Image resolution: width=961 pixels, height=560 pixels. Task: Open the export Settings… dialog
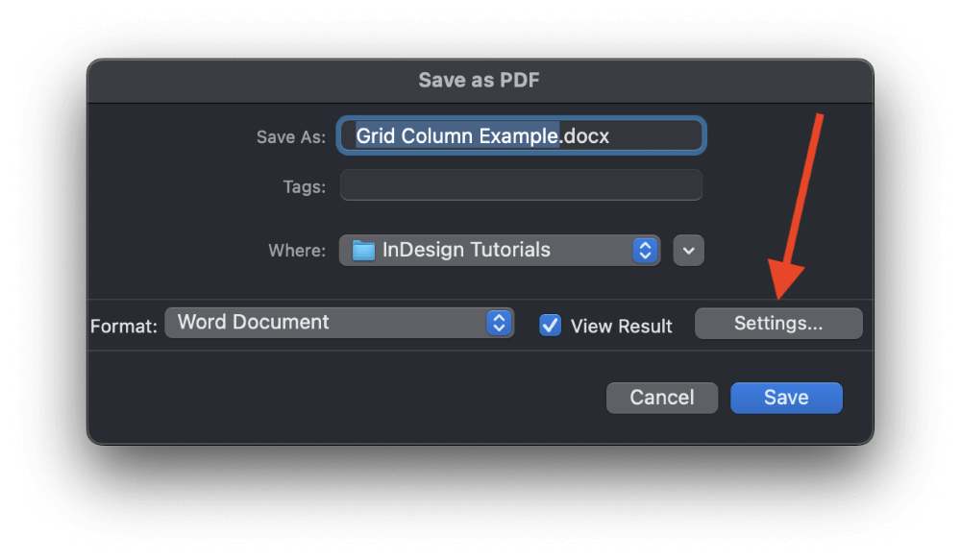tap(778, 324)
